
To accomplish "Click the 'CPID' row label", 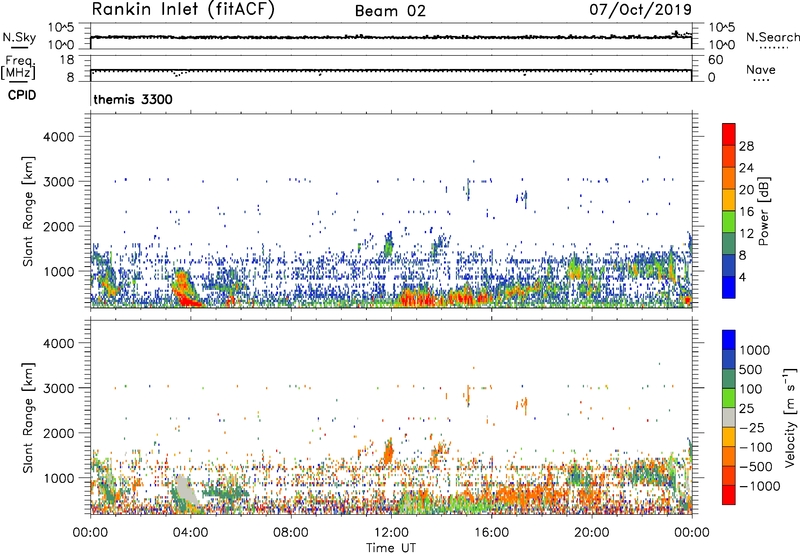I will click(22, 95).
